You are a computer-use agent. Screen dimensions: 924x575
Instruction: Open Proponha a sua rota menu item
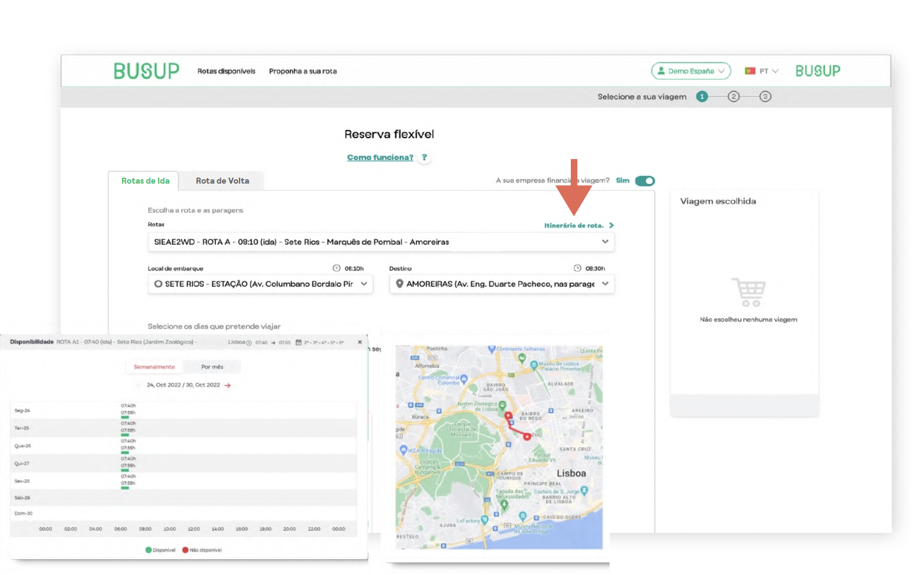pos(303,71)
